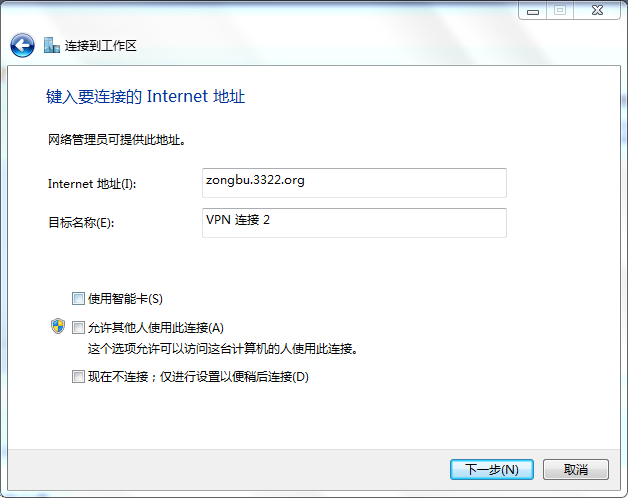Select the 使用智能卡(S) label text
This screenshot has height=498, width=628.
(125, 299)
